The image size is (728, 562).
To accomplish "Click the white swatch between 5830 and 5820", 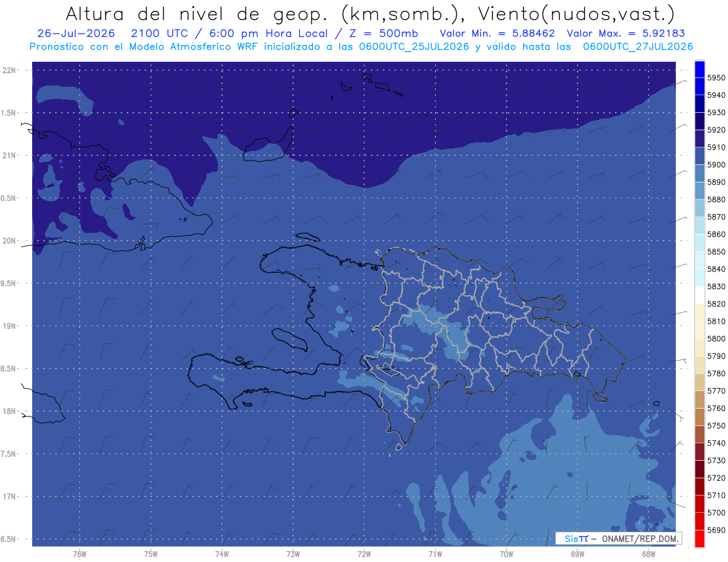I will click(x=699, y=295).
